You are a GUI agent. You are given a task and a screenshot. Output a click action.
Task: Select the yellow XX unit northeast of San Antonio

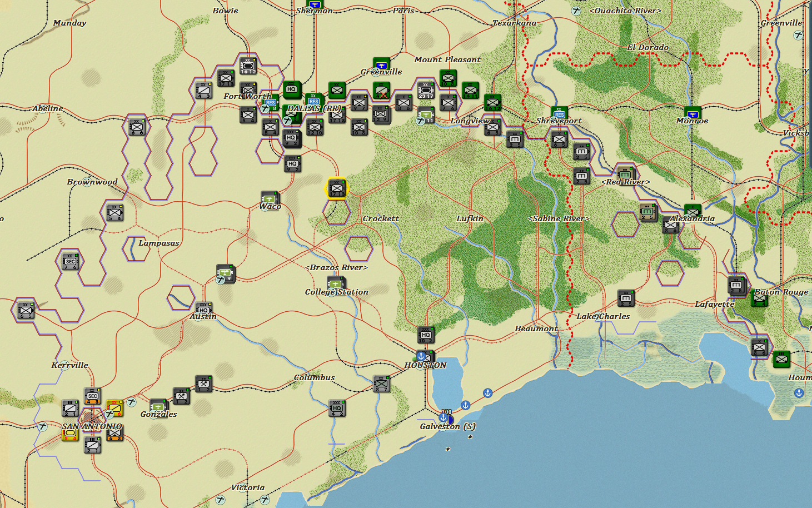114,408
